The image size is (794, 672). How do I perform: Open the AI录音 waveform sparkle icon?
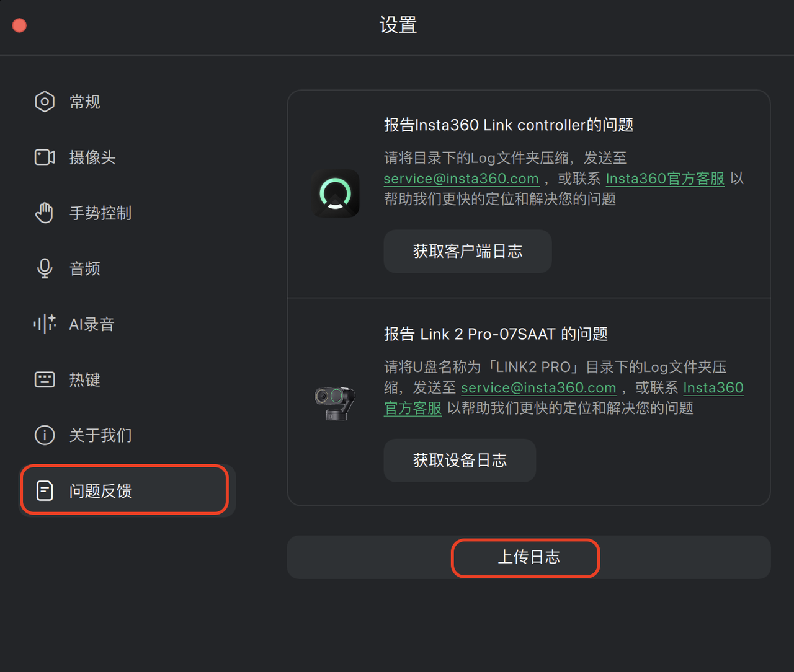tap(45, 324)
